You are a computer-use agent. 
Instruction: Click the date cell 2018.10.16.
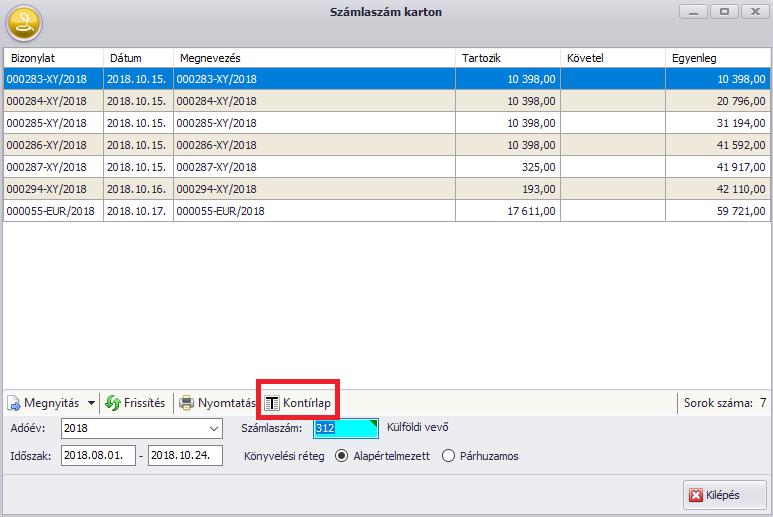(137, 189)
